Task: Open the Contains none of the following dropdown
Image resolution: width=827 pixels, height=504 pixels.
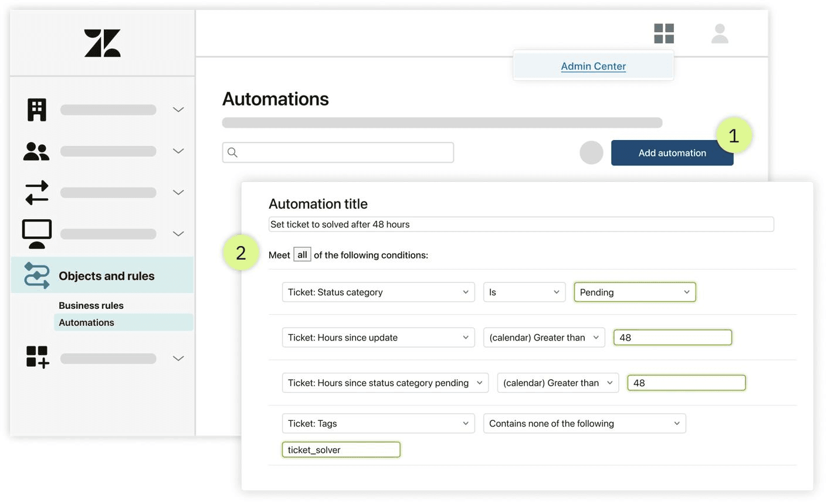Action: [x=584, y=423]
